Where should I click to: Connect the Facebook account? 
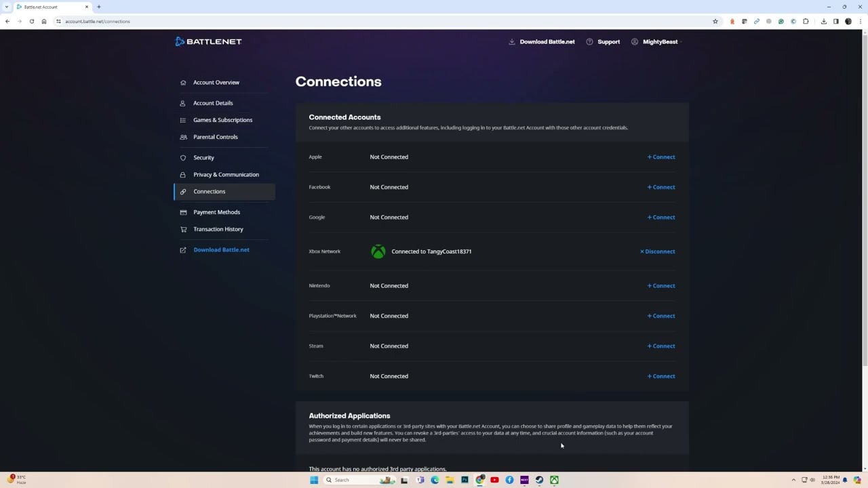click(661, 187)
